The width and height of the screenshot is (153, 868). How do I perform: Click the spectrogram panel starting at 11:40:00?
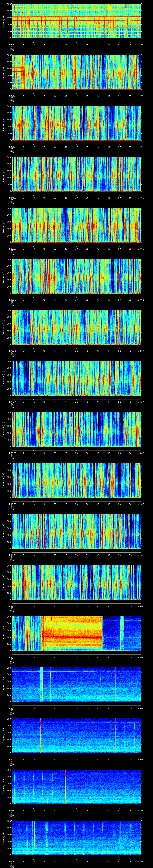click(77, 480)
